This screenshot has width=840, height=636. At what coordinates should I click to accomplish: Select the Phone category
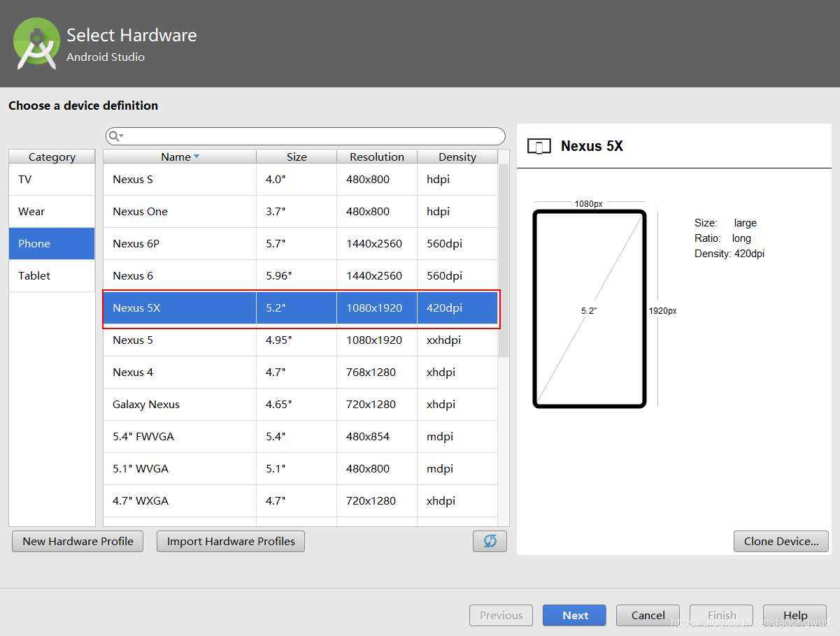52,244
